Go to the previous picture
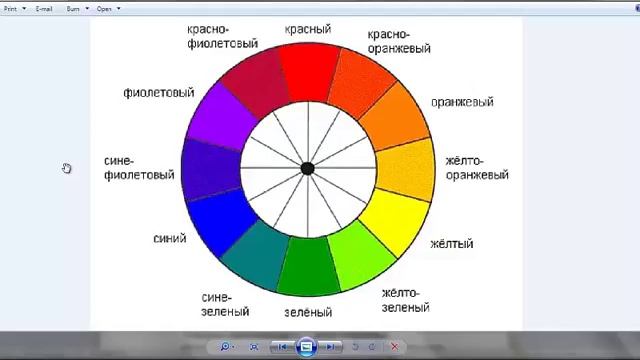640x360 pixels. (x=282, y=347)
